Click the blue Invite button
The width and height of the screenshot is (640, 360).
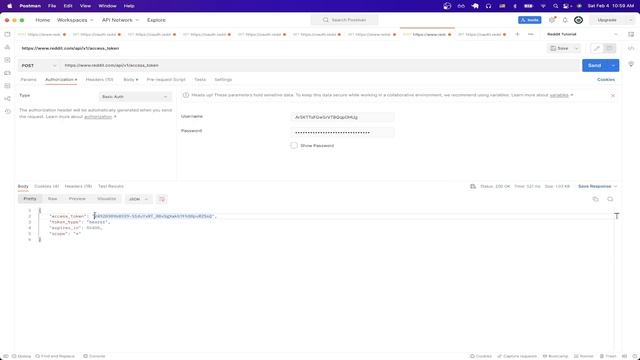click(x=529, y=20)
